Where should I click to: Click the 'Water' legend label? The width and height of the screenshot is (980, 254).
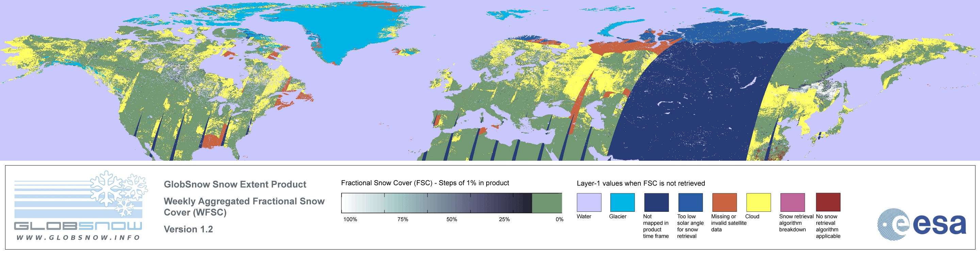(584, 216)
